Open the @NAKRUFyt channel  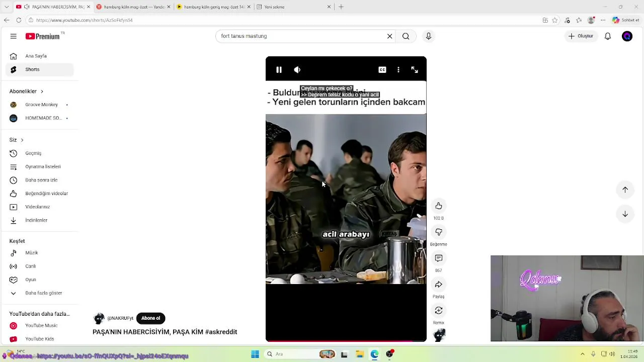point(120,318)
